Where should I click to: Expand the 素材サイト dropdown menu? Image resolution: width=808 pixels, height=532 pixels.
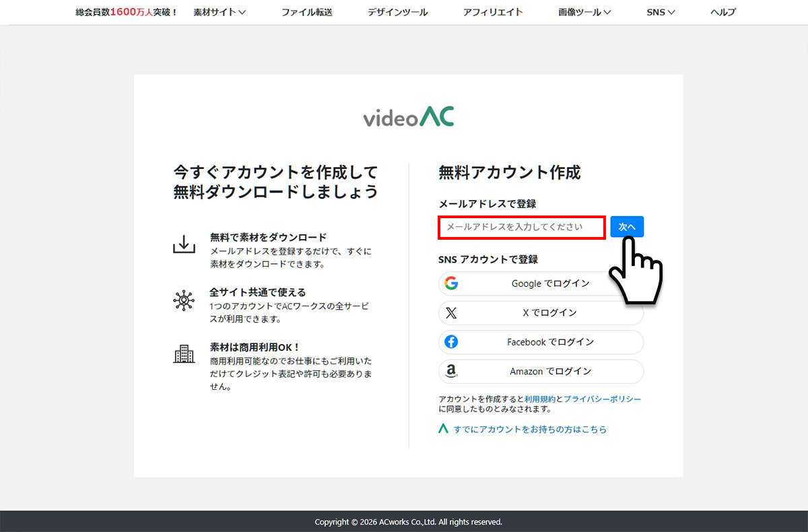(220, 12)
